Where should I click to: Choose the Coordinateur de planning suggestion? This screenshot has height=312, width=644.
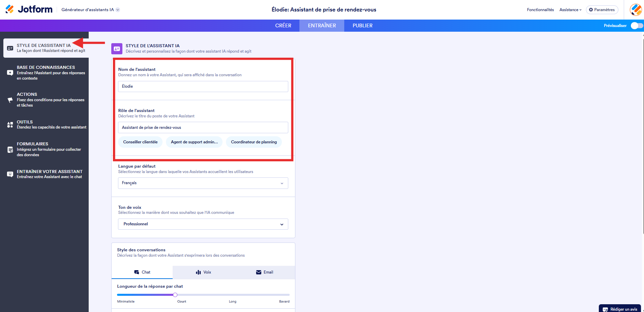(x=254, y=142)
